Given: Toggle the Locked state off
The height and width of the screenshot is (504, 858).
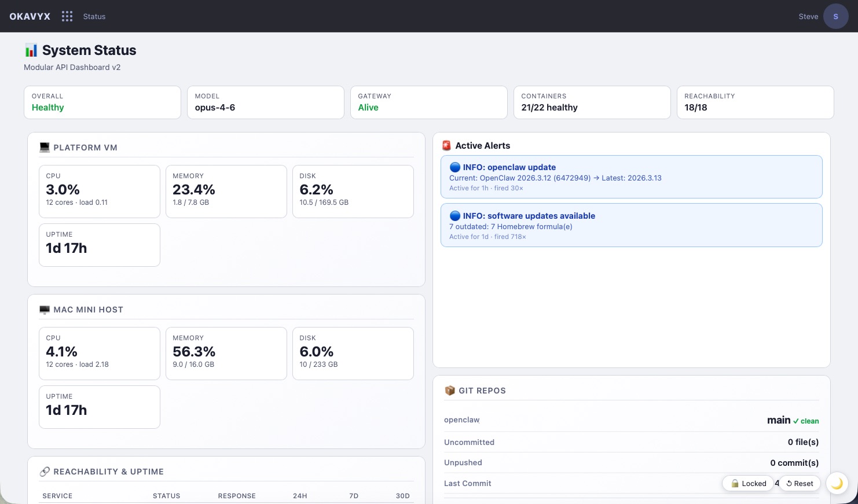Looking at the screenshot, I should pos(748,483).
